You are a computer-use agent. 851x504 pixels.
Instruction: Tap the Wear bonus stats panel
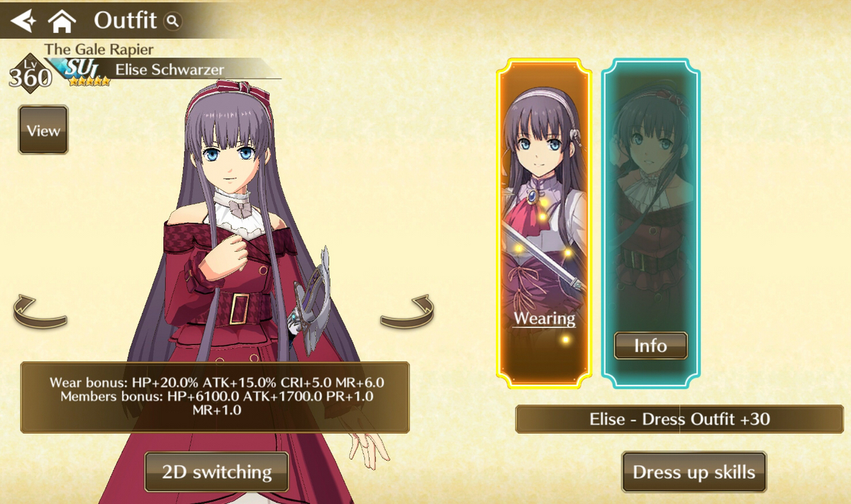[x=215, y=397]
